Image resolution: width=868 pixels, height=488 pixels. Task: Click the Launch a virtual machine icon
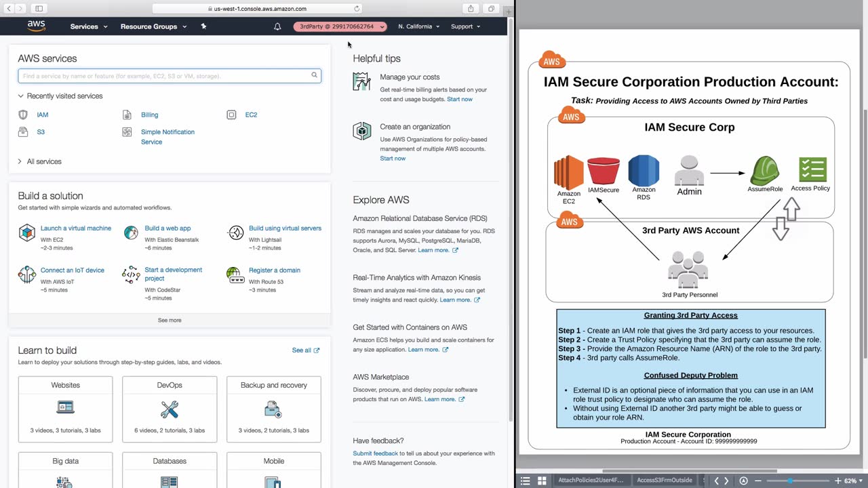(26, 233)
